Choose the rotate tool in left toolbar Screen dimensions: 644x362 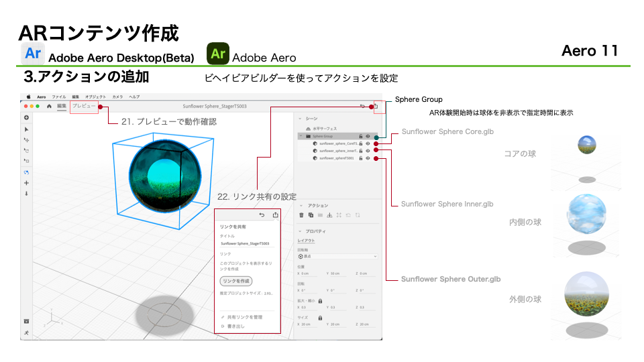[x=26, y=151]
